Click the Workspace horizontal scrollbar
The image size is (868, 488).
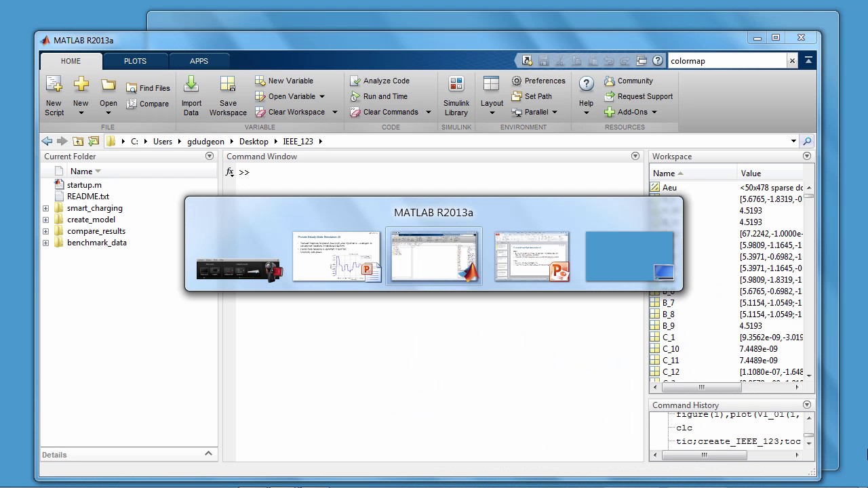702,388
